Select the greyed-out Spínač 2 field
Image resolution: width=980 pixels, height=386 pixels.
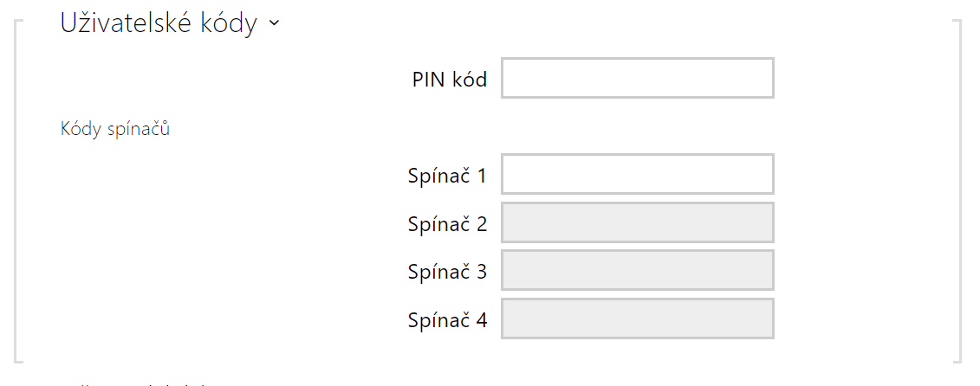click(x=637, y=223)
